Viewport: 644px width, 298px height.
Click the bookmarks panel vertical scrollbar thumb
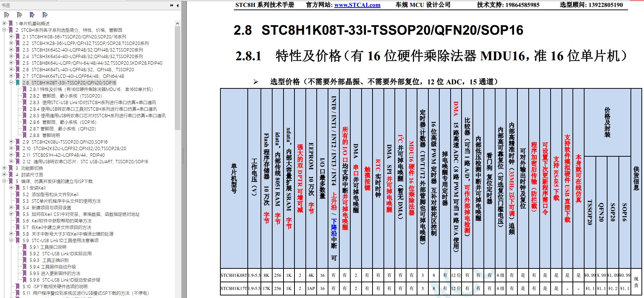[178, 78]
